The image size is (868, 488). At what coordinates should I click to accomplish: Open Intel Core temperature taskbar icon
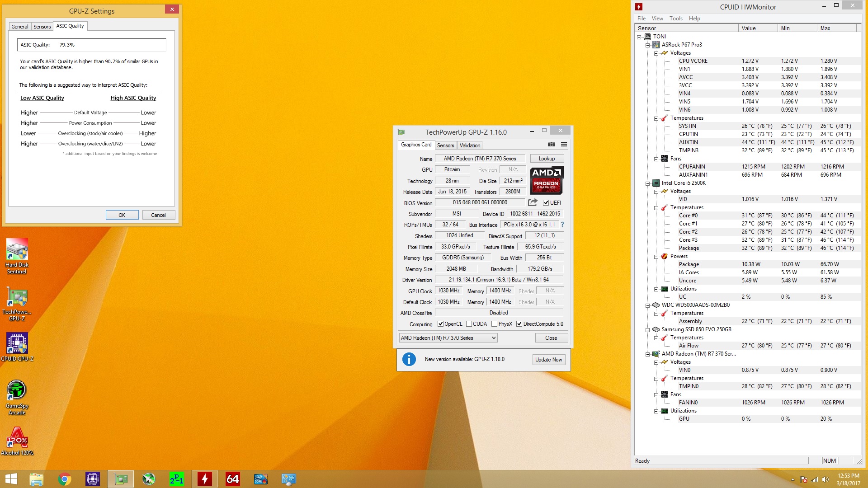click(x=260, y=479)
